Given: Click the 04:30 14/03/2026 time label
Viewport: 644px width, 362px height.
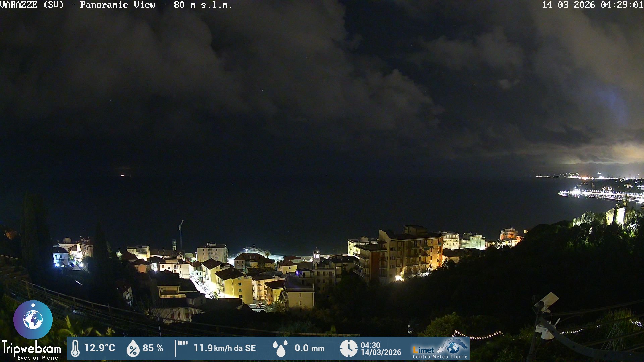Looking at the screenshot, I should click(x=381, y=349).
